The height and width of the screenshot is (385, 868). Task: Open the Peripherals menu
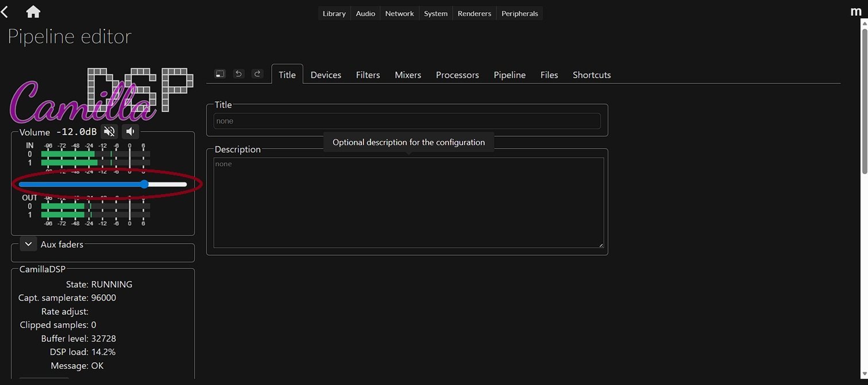point(519,13)
